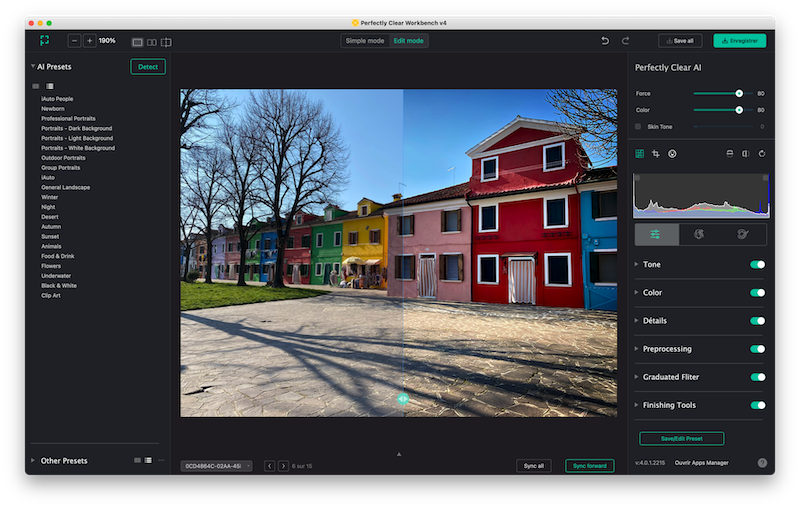Go to the previous image
Viewport: 800px width, 508px height.
pos(270,466)
